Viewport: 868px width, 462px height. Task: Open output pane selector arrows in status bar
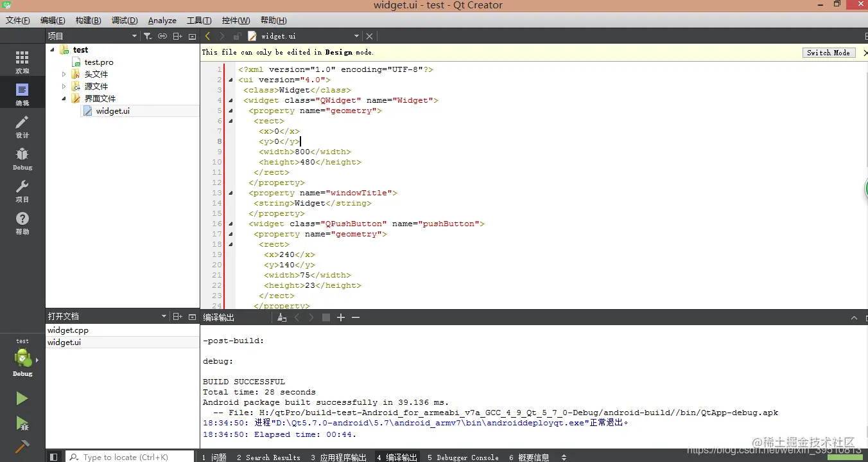(564, 458)
